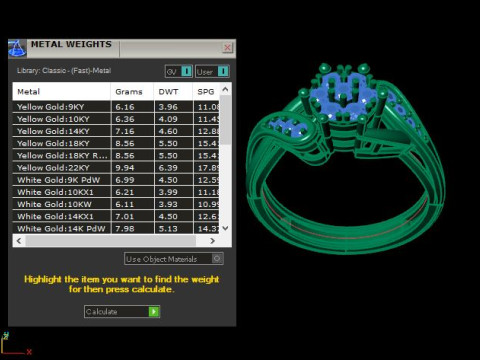The height and width of the screenshot is (360, 480).
Task: Click the Calculate button
Action: 122,312
